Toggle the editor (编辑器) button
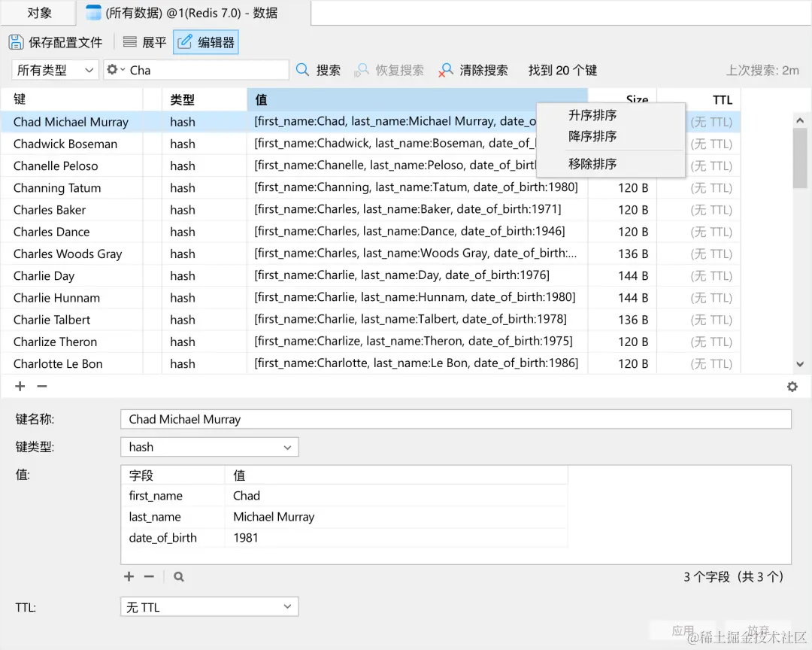This screenshot has height=650, width=812. (205, 42)
